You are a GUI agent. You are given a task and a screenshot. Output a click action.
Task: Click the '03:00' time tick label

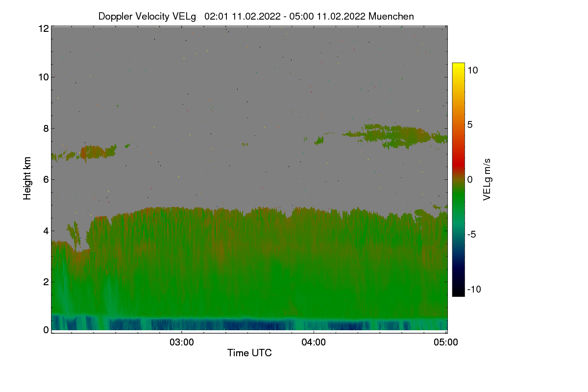(x=182, y=343)
